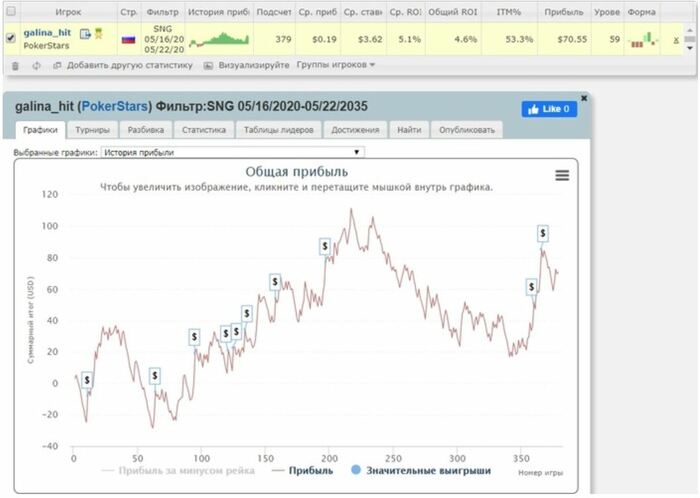Switch to the Турниры tab
Screen dimensions: 700x498
point(92,130)
